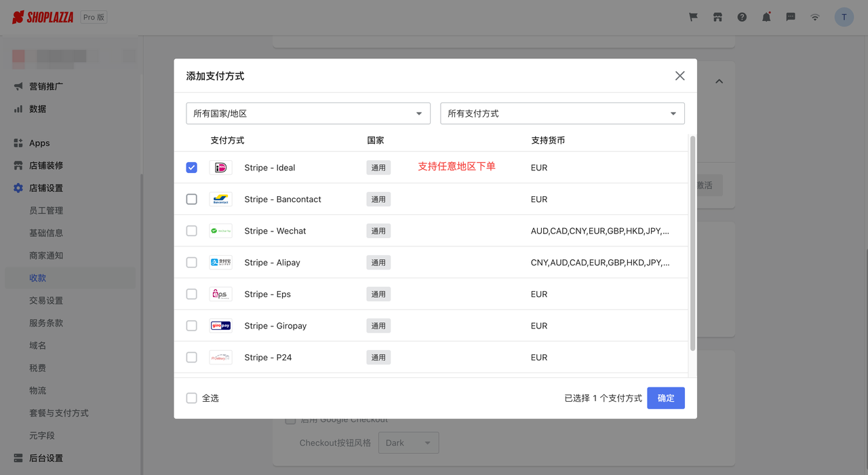
Task: Open 套餐与支付方式 in sidebar
Action: pos(59,413)
